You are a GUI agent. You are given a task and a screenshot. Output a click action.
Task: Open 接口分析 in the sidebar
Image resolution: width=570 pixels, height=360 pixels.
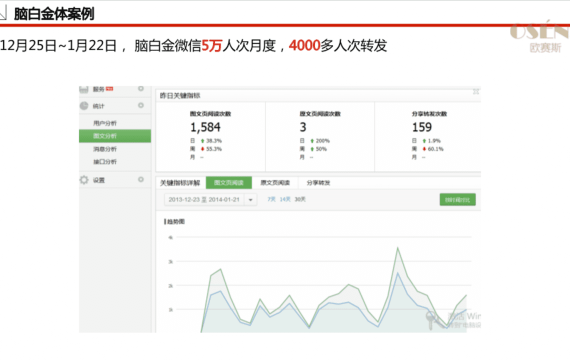(105, 161)
